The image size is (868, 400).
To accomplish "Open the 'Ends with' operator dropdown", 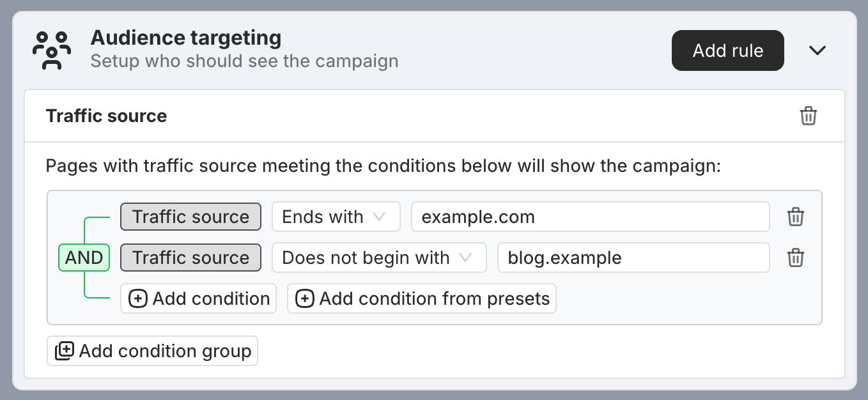I will point(336,217).
